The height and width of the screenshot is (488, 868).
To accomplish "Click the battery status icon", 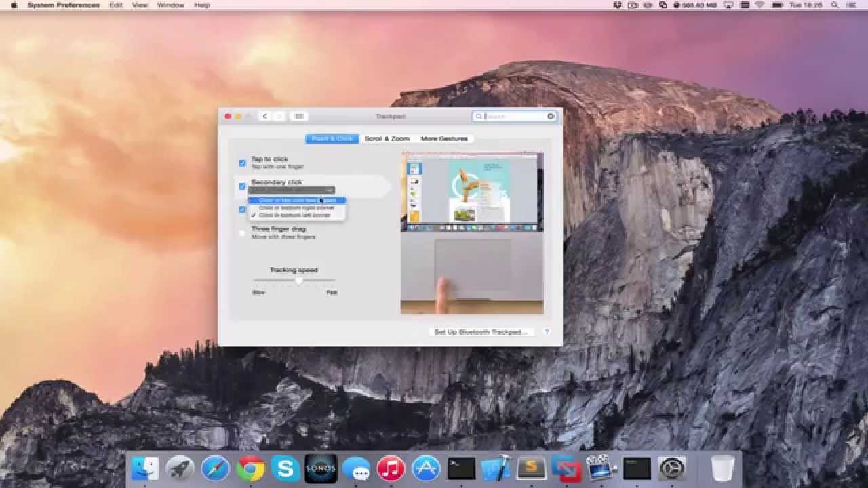I will [x=776, y=5].
